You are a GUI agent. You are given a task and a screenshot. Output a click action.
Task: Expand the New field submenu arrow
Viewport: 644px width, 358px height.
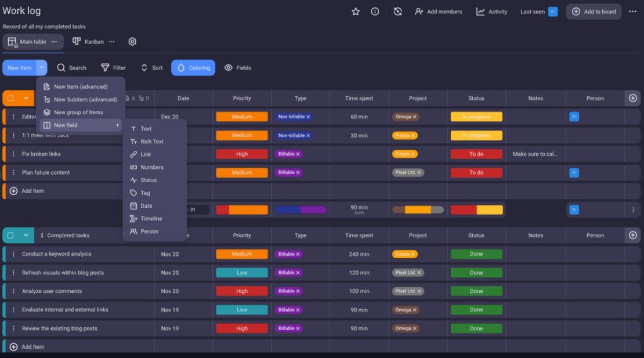point(117,125)
